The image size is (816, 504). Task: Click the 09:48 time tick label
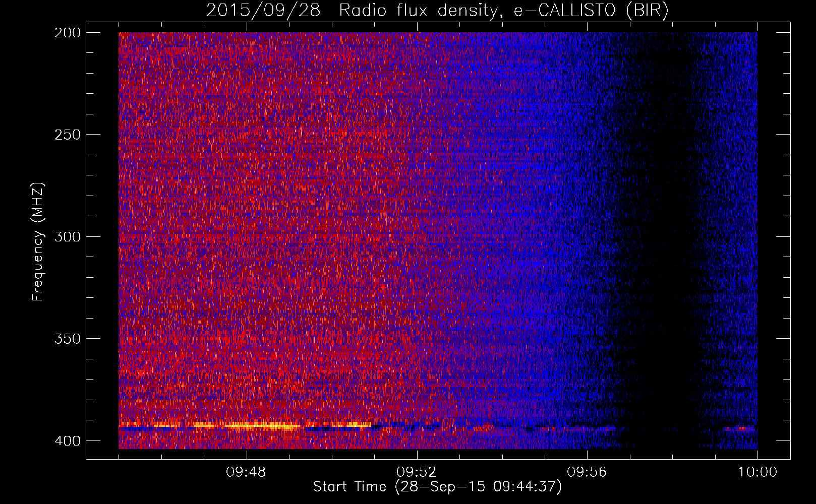pos(246,472)
